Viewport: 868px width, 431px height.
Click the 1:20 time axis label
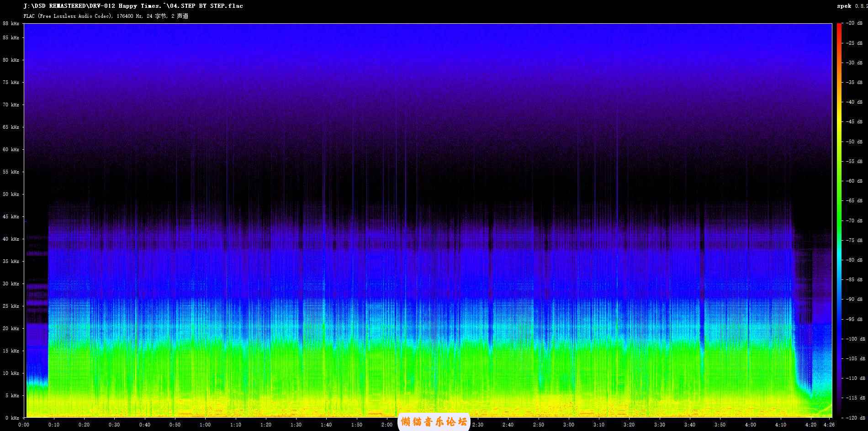click(266, 425)
